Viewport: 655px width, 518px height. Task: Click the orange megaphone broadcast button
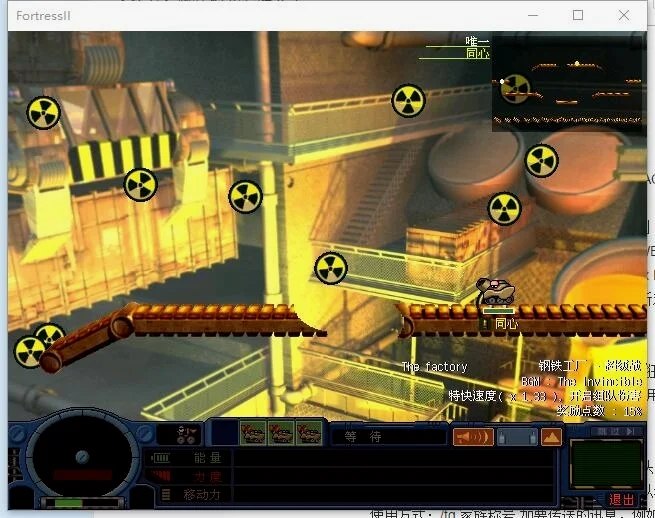[x=473, y=437]
